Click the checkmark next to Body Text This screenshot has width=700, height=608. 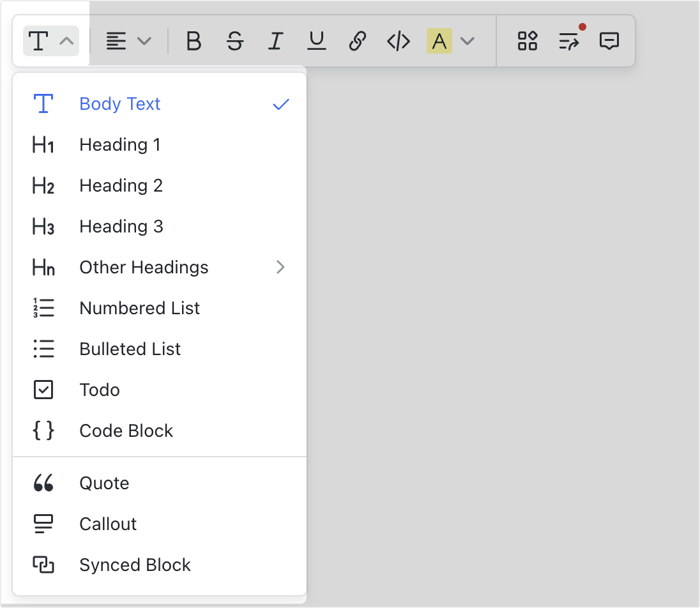[x=280, y=103]
